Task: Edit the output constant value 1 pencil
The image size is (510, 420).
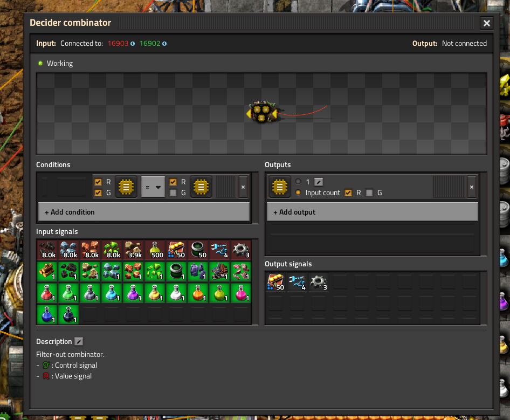Action: click(319, 182)
